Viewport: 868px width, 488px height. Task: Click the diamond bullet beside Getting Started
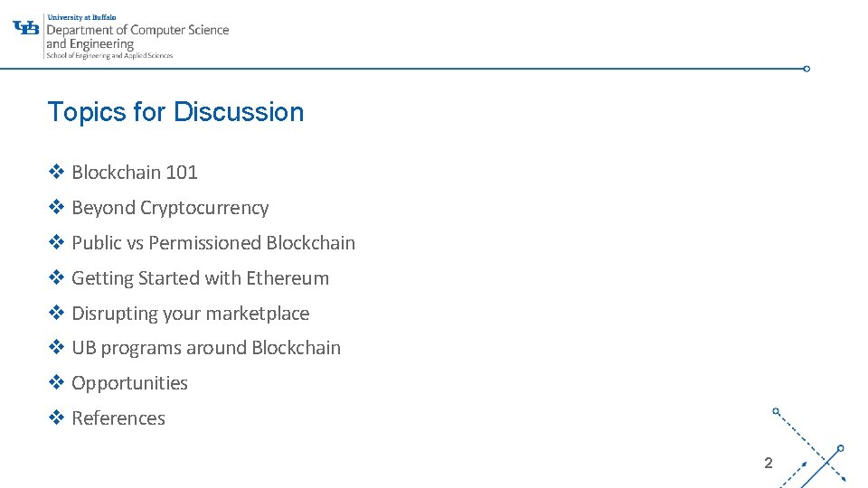click(x=56, y=277)
